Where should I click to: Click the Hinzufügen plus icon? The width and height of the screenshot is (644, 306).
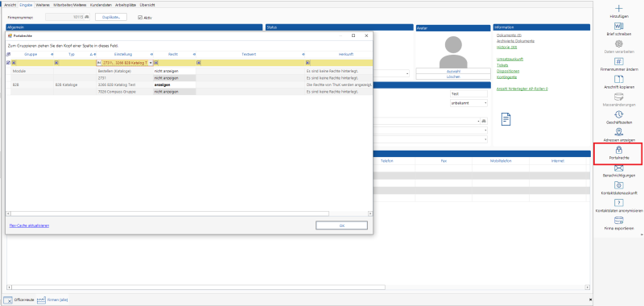pos(619,8)
